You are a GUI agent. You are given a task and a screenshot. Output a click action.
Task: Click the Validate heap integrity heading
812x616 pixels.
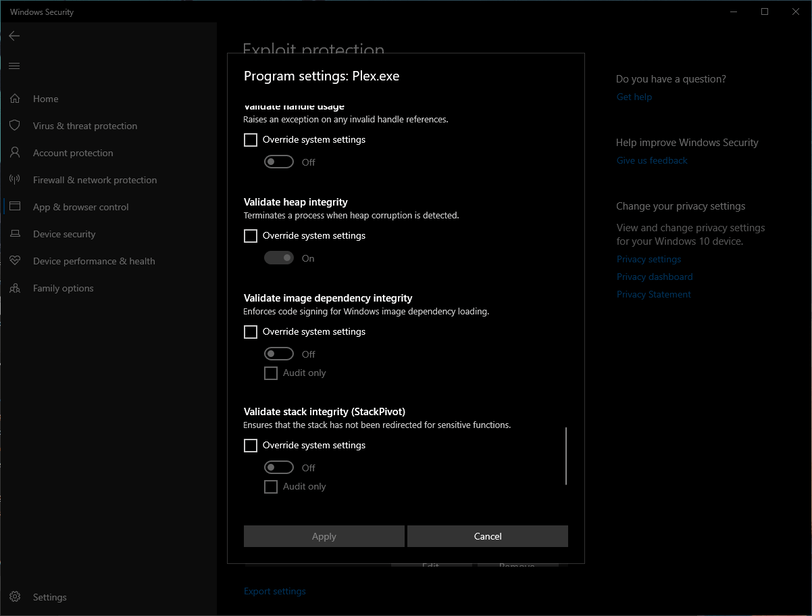click(296, 202)
